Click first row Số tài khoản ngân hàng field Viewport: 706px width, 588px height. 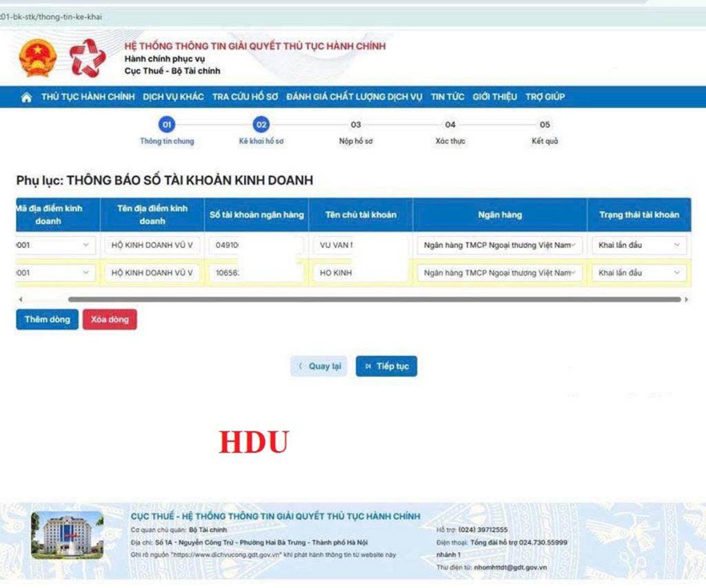[255, 245]
